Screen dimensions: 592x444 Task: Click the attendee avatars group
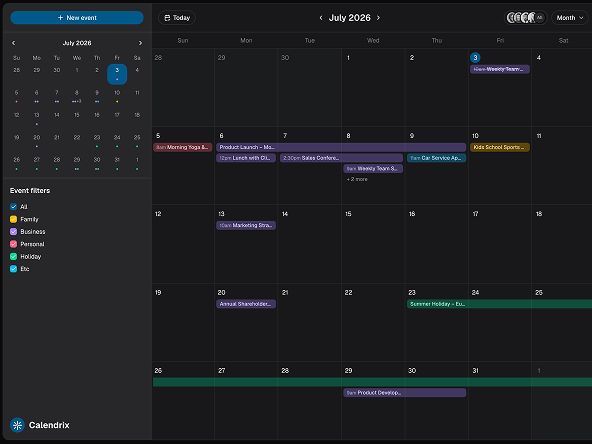(x=526, y=18)
